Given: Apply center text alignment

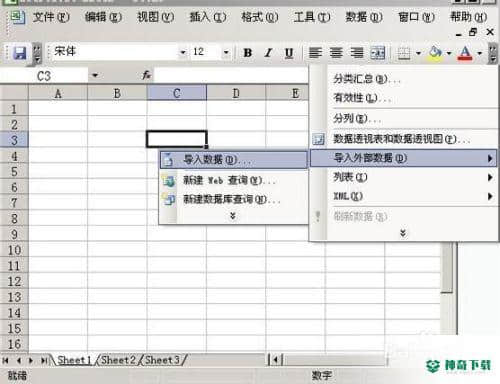Looking at the screenshot, I should [x=336, y=53].
